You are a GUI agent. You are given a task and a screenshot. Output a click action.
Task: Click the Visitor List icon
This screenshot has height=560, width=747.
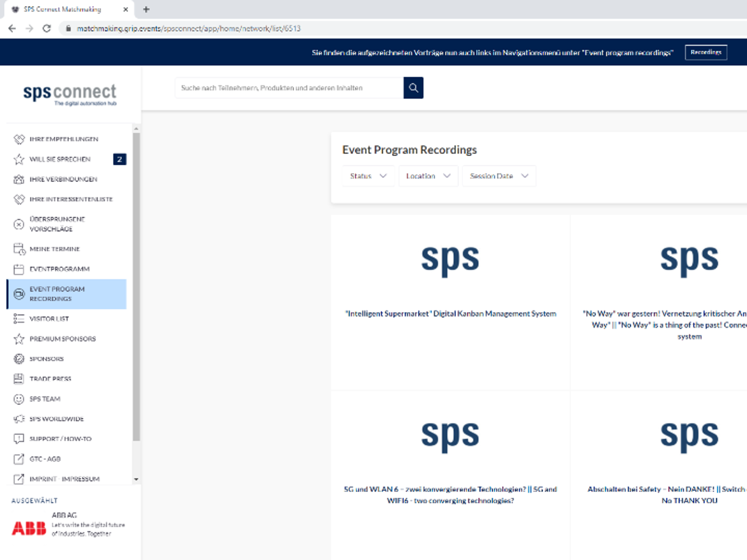pos(19,318)
